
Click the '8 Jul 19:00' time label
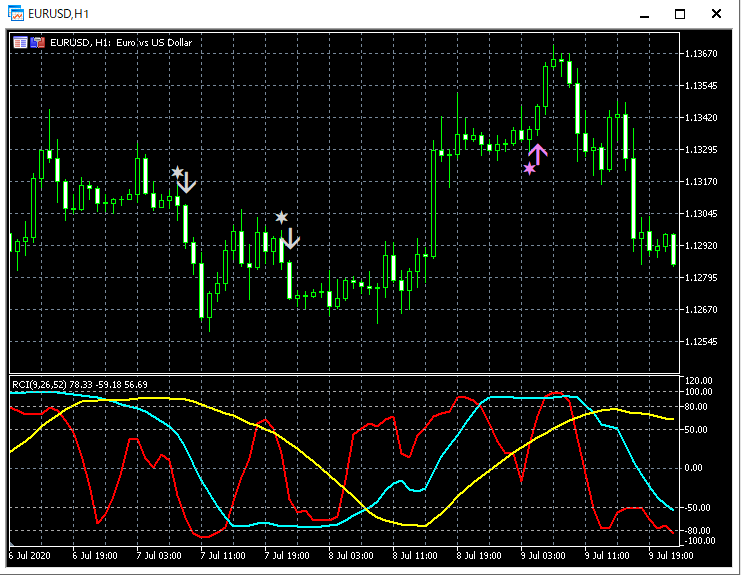pos(479,555)
